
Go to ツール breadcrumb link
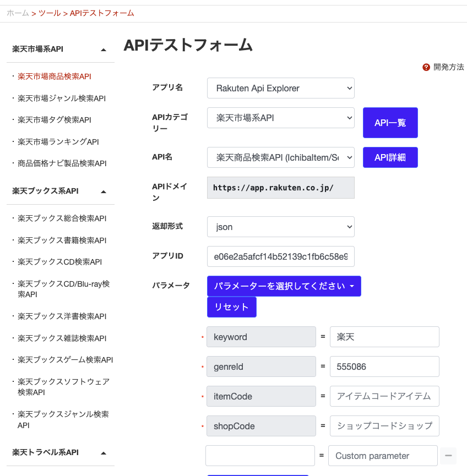[x=50, y=13]
